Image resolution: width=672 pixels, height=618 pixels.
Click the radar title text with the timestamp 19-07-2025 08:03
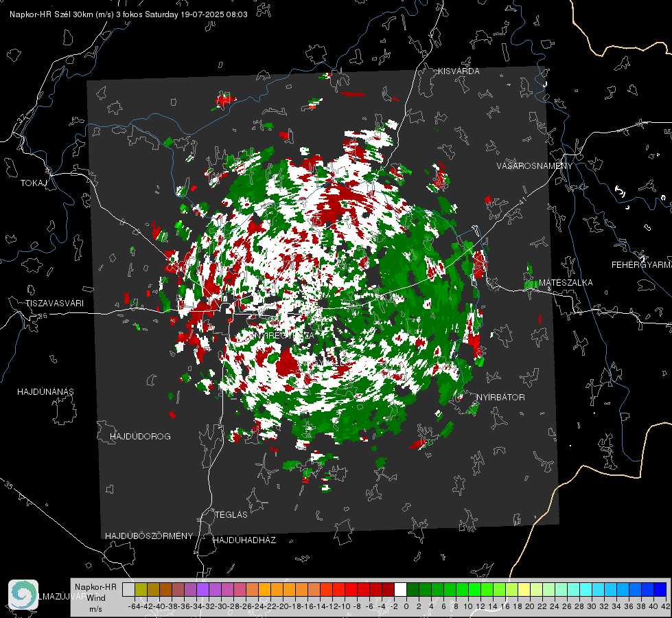pos(128,14)
